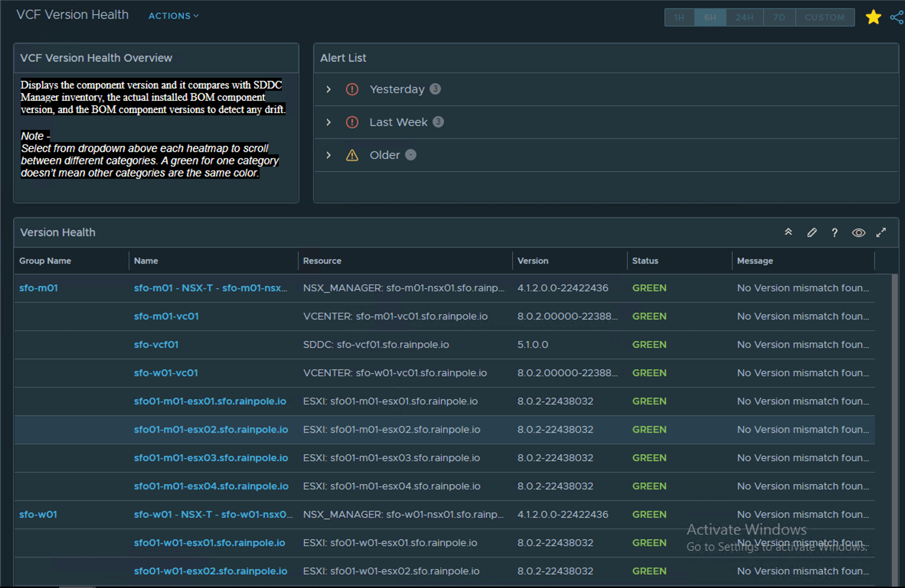Viewport: 905px width, 588px height.
Task: Click the GREEN status for sfo-vcf01
Action: (x=649, y=345)
